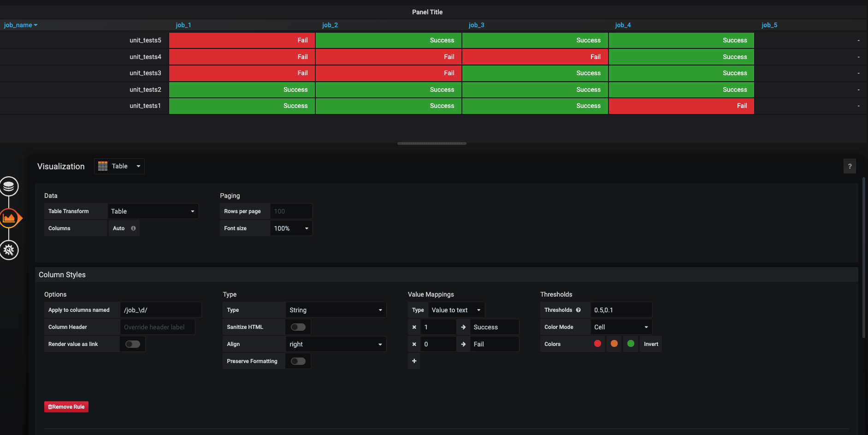Click the unit_tests1 row label
Screen dimensions: 868x435
pyautogui.click(x=145, y=106)
